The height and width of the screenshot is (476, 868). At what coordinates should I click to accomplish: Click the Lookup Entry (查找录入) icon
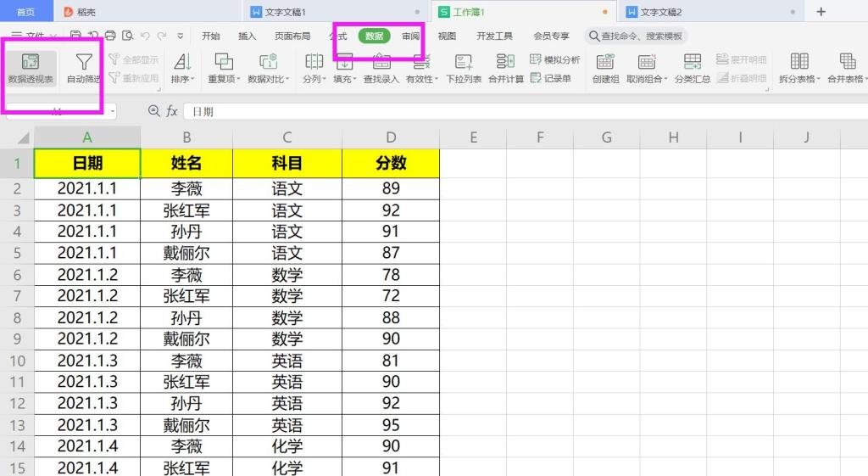[381, 68]
